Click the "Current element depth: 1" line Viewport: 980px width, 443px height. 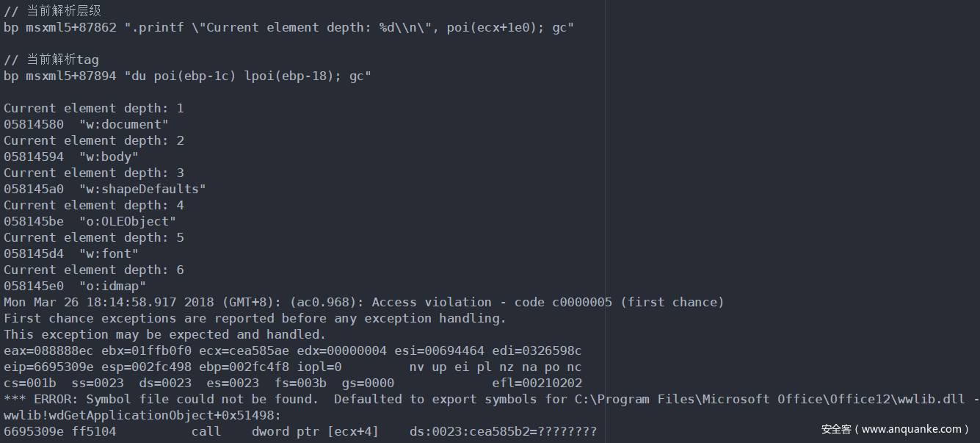pos(93,108)
